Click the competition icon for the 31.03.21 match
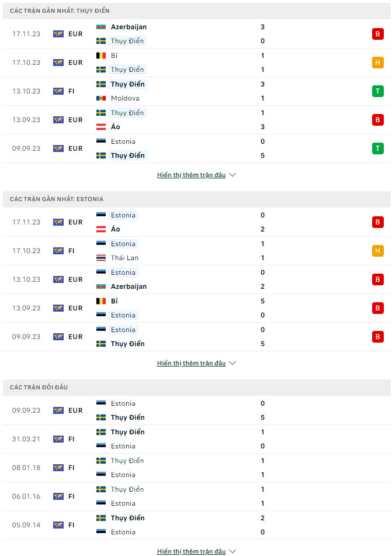Viewport: 392px width, 556px height. pyautogui.click(x=58, y=439)
